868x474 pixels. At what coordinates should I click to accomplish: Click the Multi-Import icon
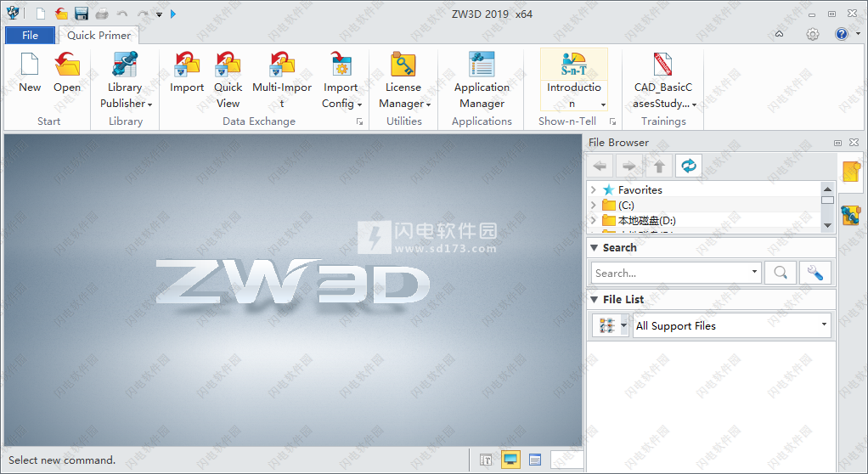[x=282, y=65]
